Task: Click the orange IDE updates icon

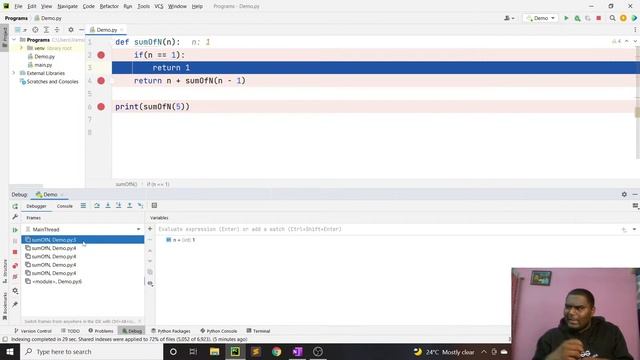Action: pos(623,18)
